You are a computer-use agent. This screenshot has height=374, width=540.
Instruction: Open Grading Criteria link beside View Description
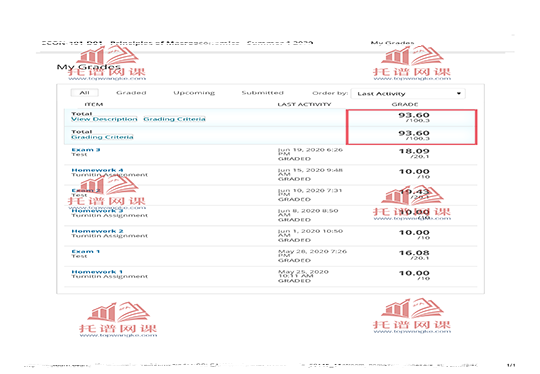[174, 119]
